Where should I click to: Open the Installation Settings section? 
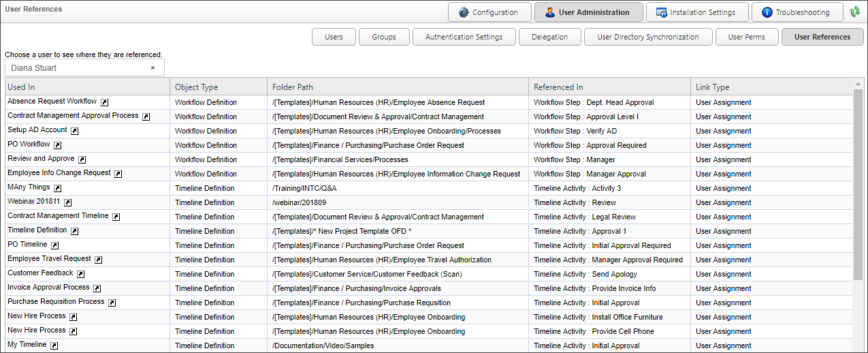click(x=696, y=12)
